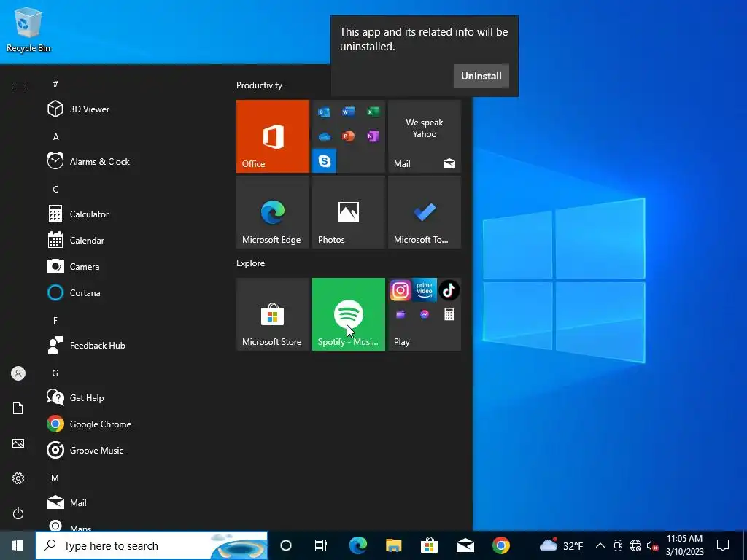
Task: Open Mail from the taskbar
Action: pyautogui.click(x=465, y=545)
